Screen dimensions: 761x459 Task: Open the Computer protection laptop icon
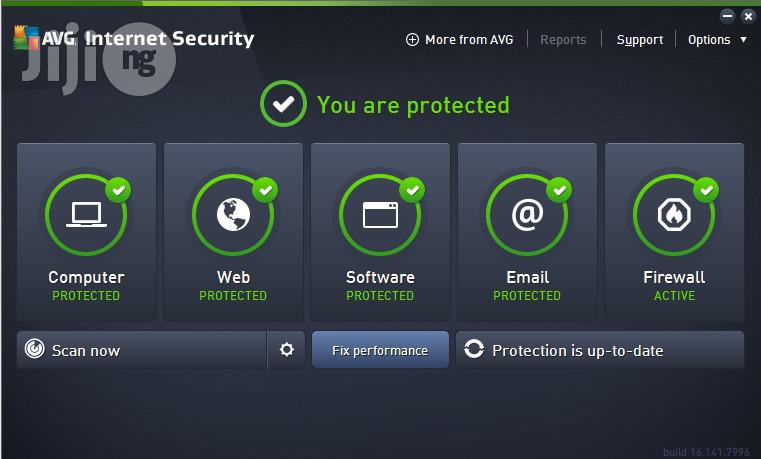click(86, 214)
